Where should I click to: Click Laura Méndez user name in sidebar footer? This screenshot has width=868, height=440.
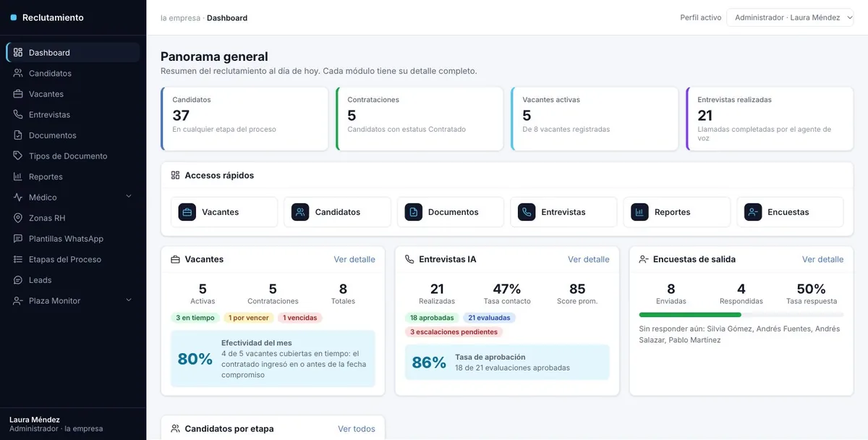pyautogui.click(x=35, y=420)
